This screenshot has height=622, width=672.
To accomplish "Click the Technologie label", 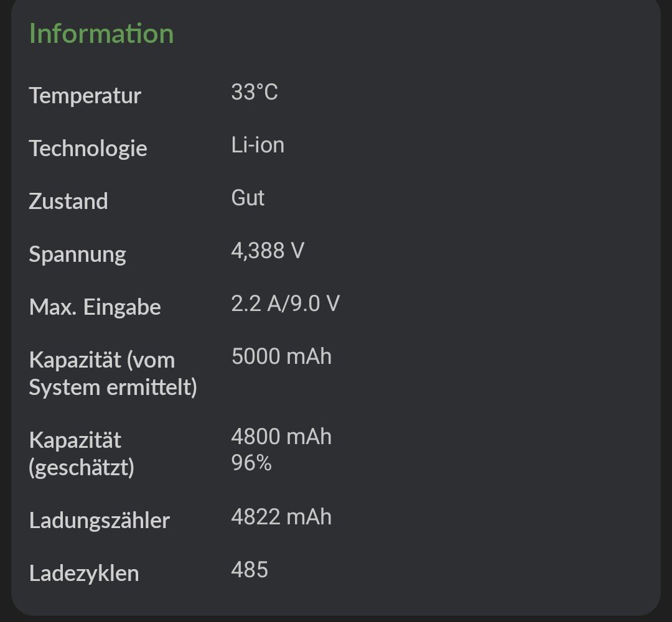I will point(88,149).
